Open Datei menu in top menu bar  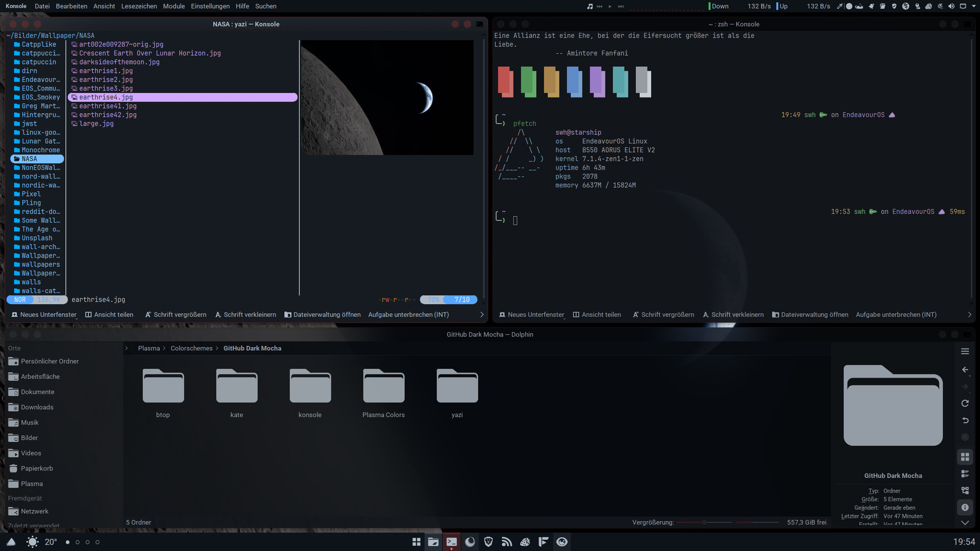tap(42, 6)
